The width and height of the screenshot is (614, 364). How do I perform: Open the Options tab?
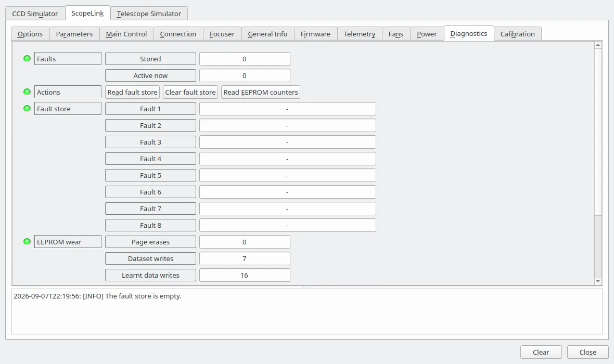click(x=30, y=34)
